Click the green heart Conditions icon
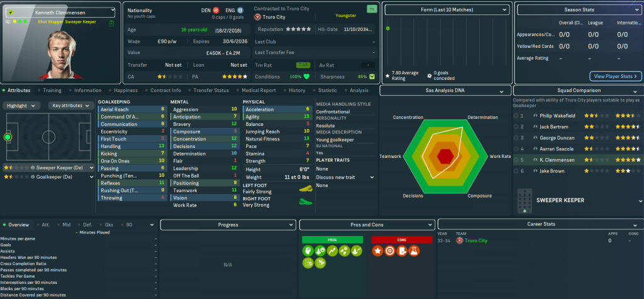This screenshot has height=299, width=644. point(307,77)
